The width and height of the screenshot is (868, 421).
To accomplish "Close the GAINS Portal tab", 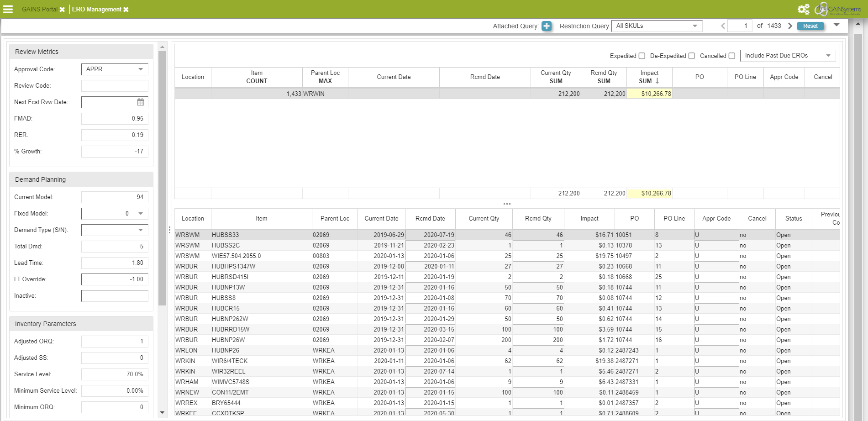I will [x=62, y=10].
